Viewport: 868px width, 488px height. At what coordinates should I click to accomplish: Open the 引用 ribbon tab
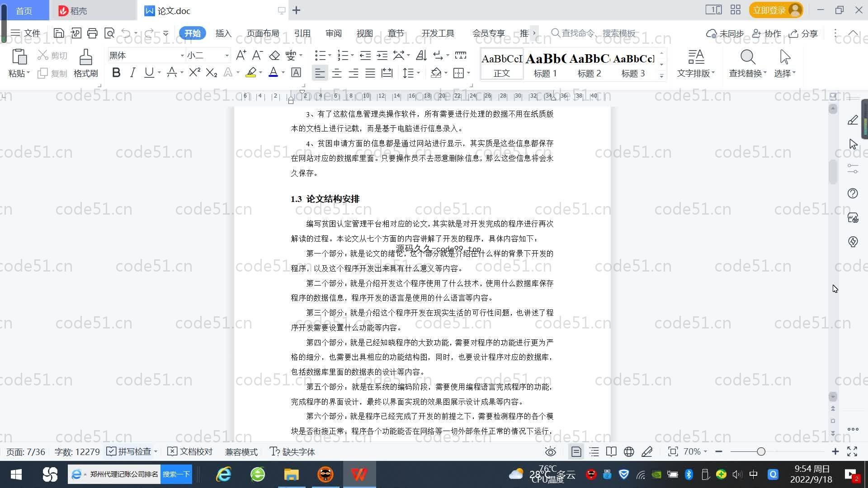pos(302,33)
